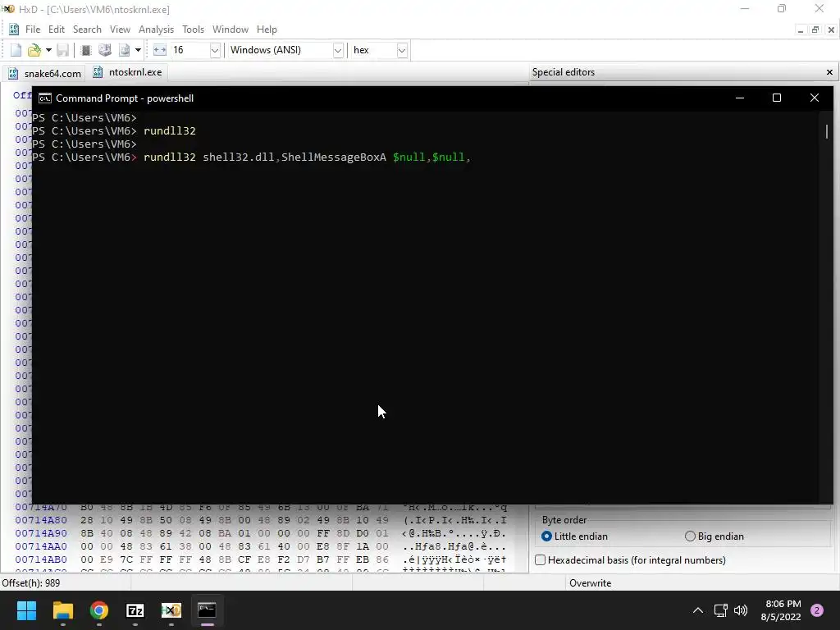Click the Save disk icon in HxD toolbar
840x630 pixels.
click(x=62, y=50)
